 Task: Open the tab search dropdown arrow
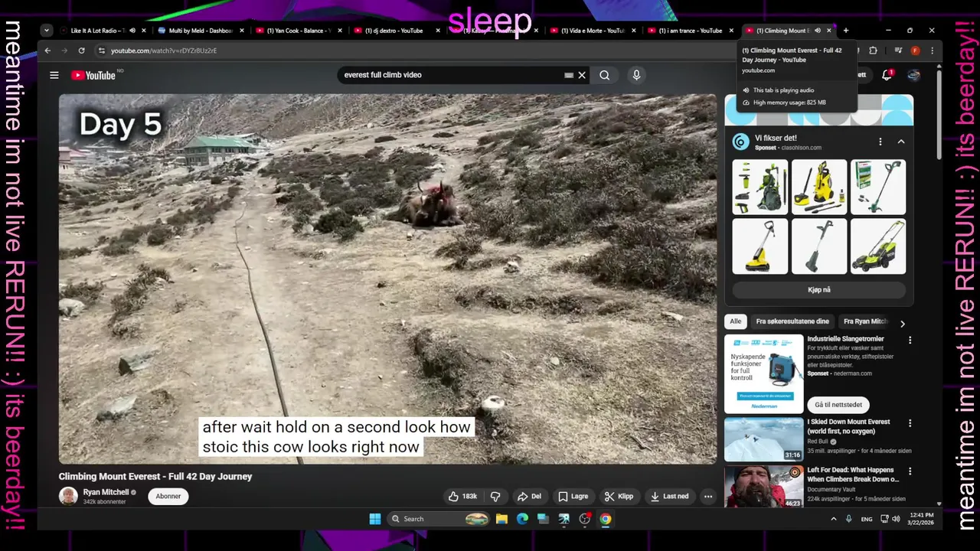click(x=47, y=31)
